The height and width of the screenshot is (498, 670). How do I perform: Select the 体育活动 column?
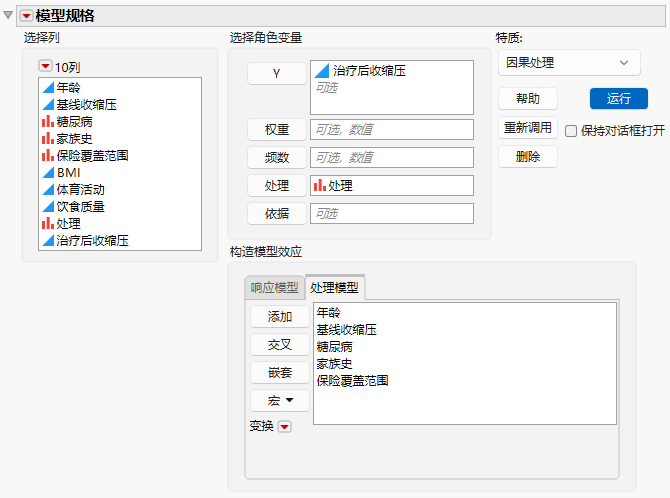[80, 190]
